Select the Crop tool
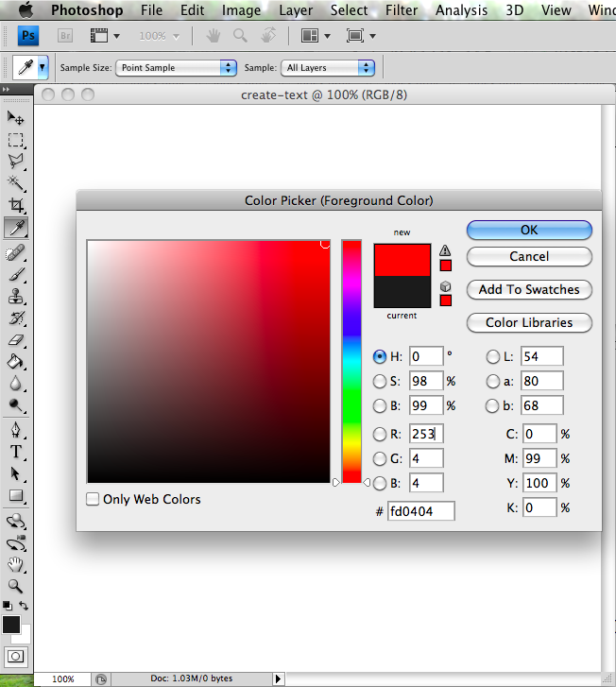Screen dimensions: 616x687 (x=16, y=205)
